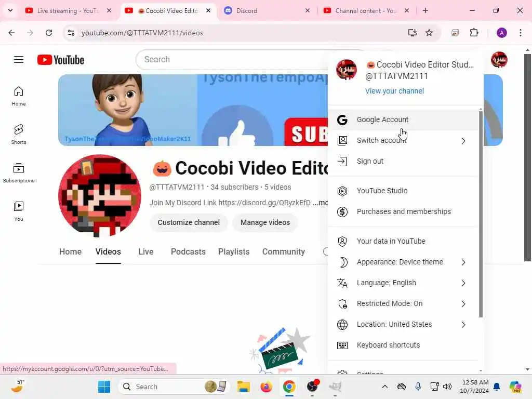
Task: Open the Chrome profile avatar
Action: pyautogui.click(x=502, y=33)
